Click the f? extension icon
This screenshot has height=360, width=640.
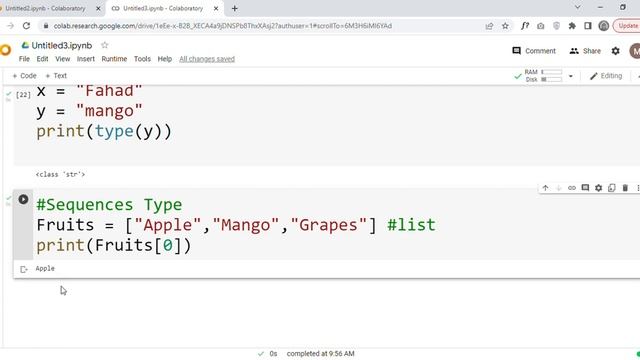[525, 26]
